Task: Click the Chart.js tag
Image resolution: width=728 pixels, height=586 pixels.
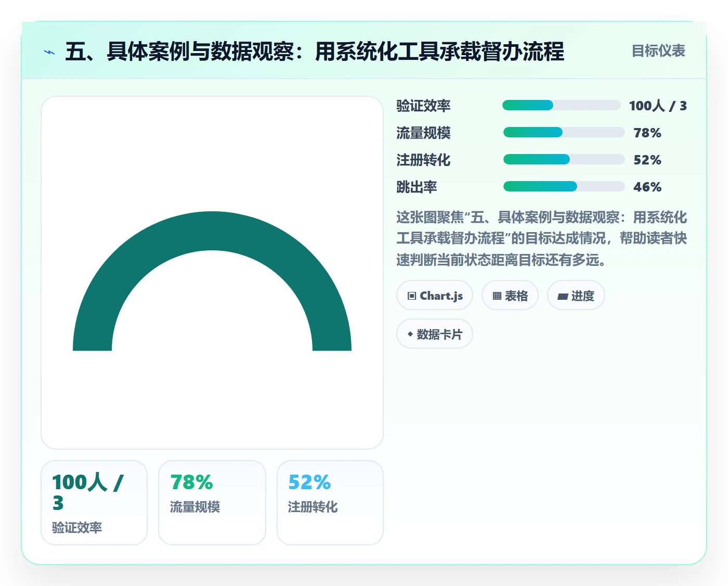Action: point(435,296)
